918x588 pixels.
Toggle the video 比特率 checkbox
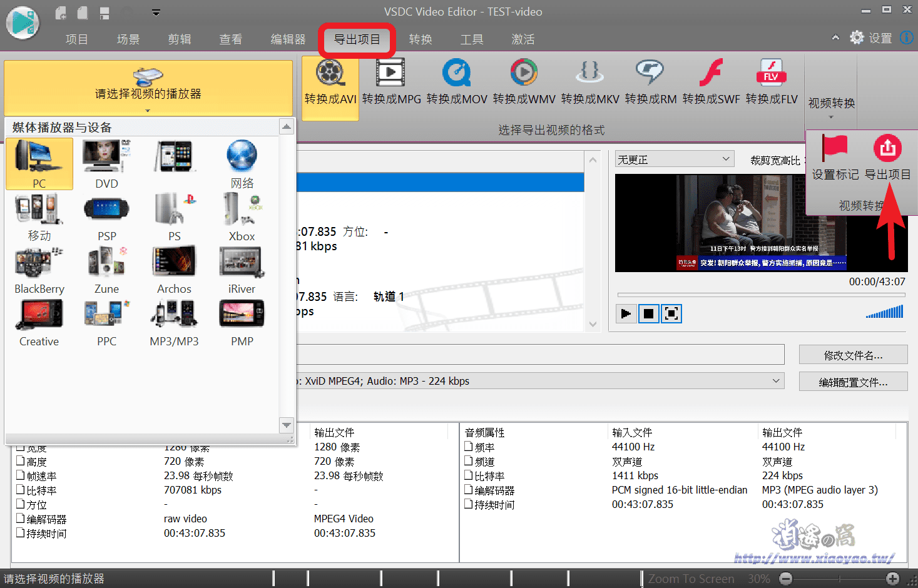click(x=20, y=490)
